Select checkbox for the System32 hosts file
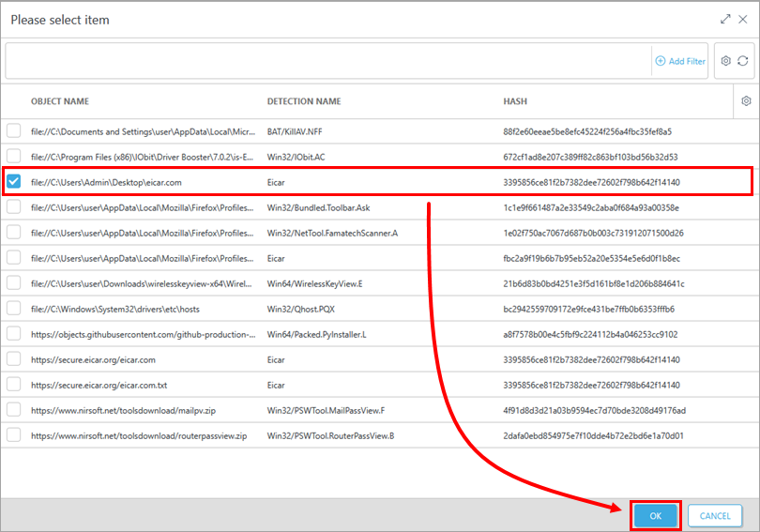Screen dimensions: 760x532 (14, 309)
